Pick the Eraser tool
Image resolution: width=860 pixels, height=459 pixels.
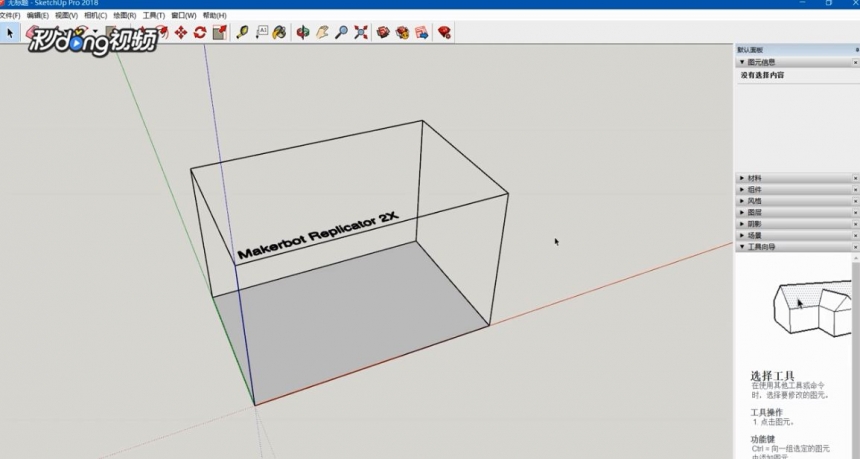click(33, 33)
